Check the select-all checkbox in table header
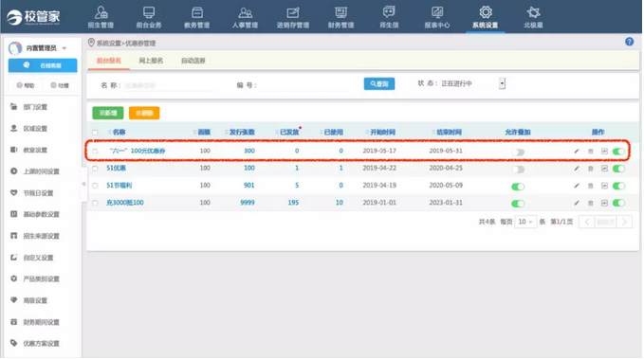 coord(95,133)
